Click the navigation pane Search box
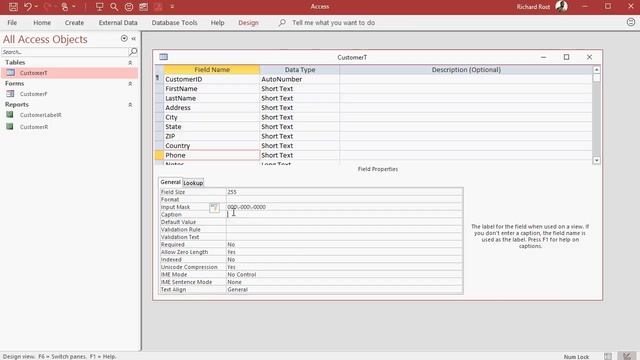Image resolution: width=640 pixels, height=360 pixels. pyautogui.click(x=64, y=52)
